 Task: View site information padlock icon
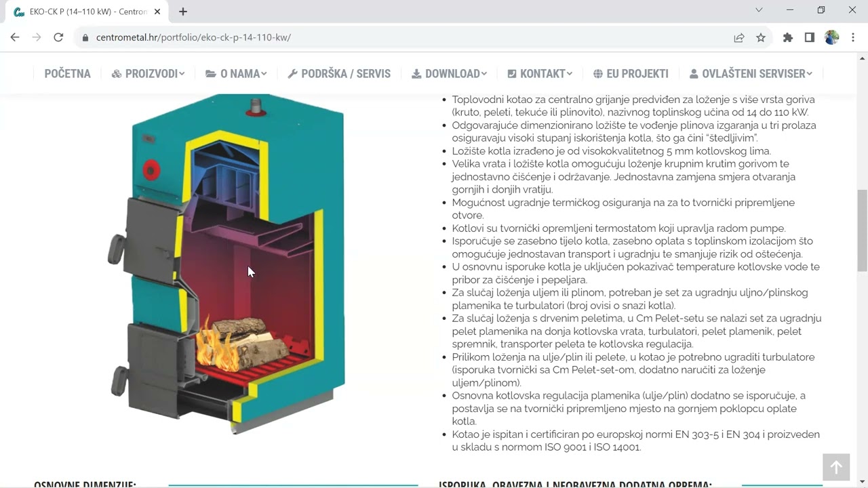coord(85,38)
